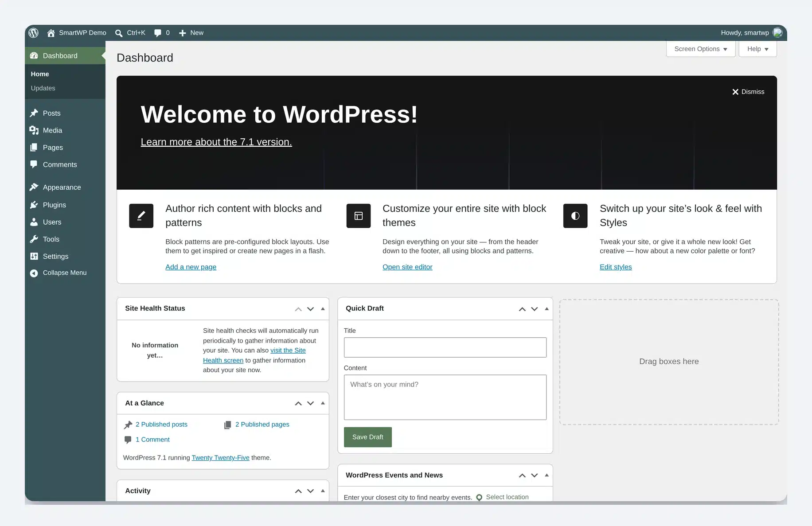Move At a Glance box down
The height and width of the screenshot is (526, 812).
tap(310, 403)
